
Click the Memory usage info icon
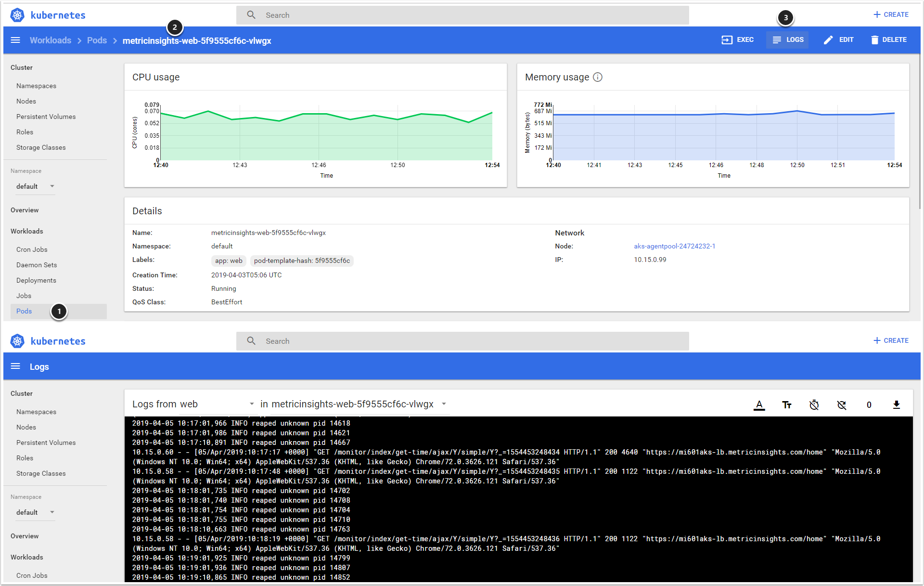coord(598,77)
